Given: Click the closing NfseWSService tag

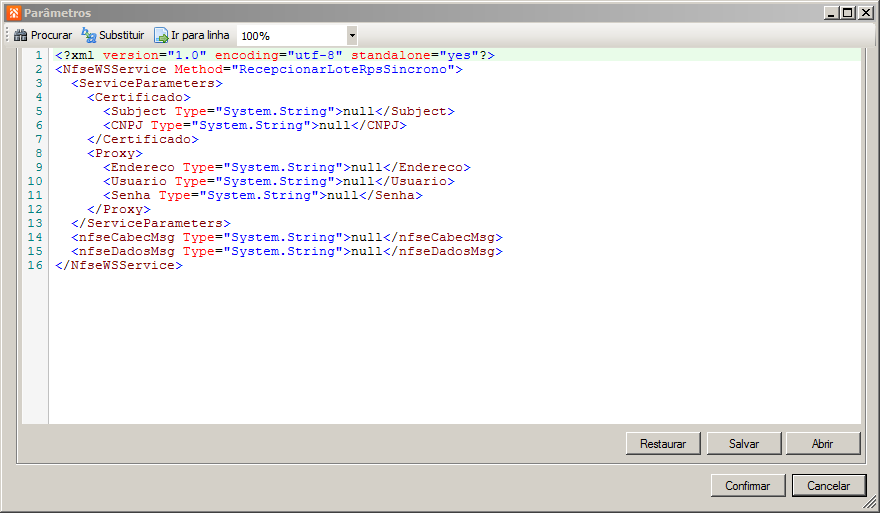Looking at the screenshot, I should point(119,265).
